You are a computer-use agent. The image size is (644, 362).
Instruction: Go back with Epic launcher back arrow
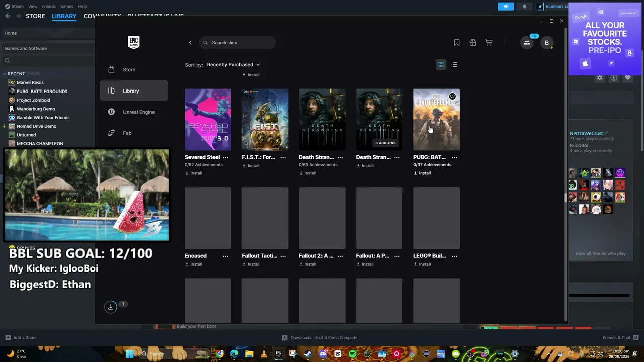tap(190, 43)
